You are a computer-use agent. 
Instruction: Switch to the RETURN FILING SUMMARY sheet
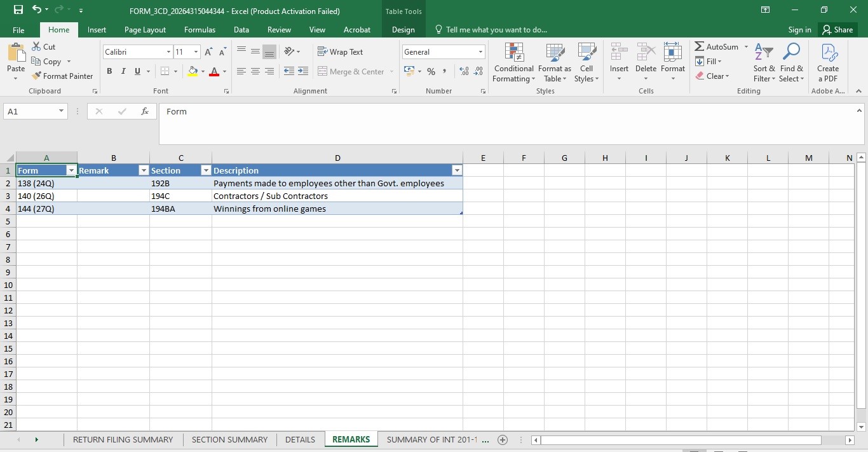click(x=123, y=440)
